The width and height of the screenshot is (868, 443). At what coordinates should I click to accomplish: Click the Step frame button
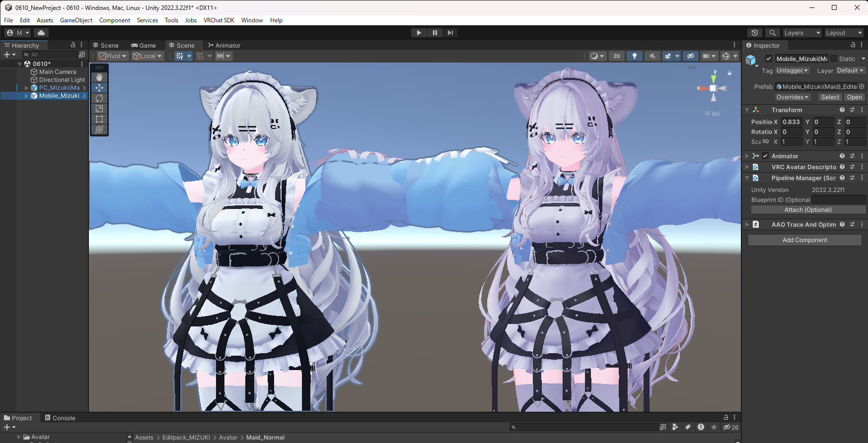pyautogui.click(x=450, y=33)
